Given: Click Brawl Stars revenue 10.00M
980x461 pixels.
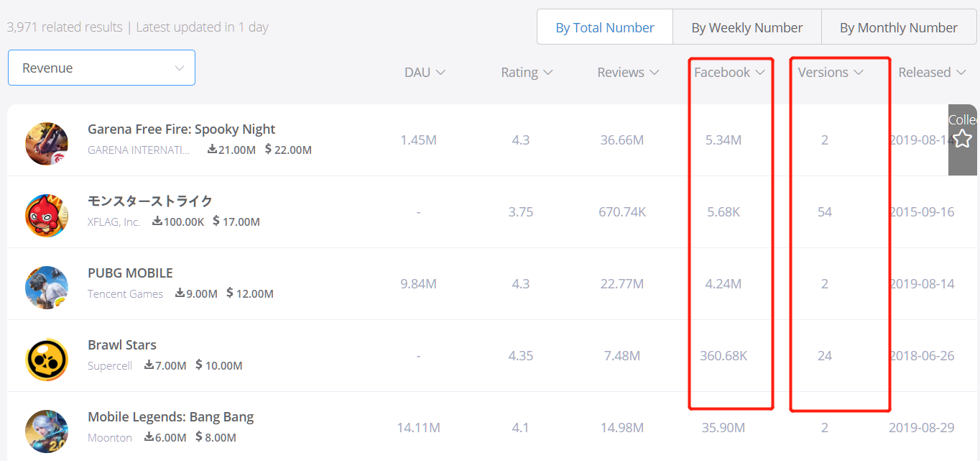Looking at the screenshot, I should [218, 365].
